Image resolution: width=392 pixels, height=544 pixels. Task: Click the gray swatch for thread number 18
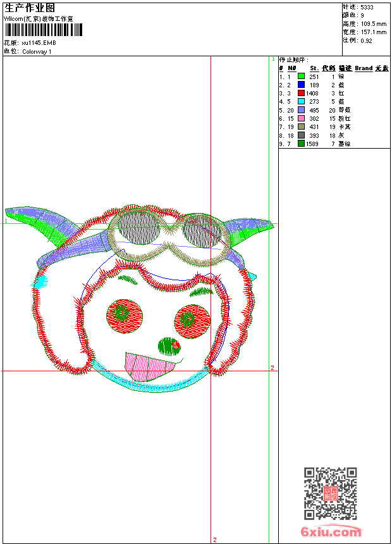pyautogui.click(x=301, y=135)
